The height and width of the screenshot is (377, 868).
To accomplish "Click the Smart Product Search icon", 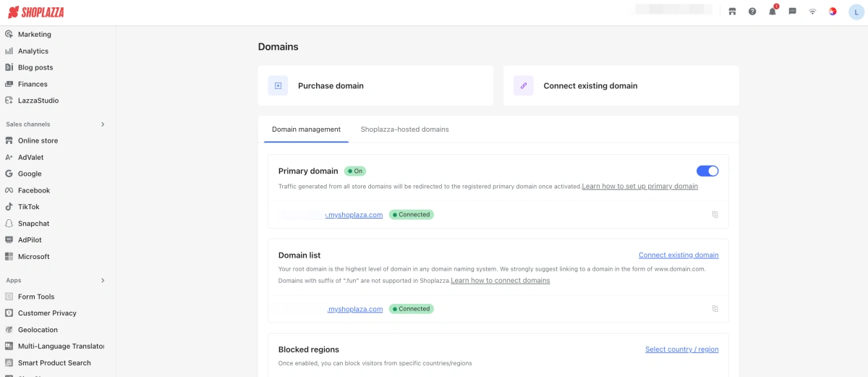I will click(x=9, y=363).
